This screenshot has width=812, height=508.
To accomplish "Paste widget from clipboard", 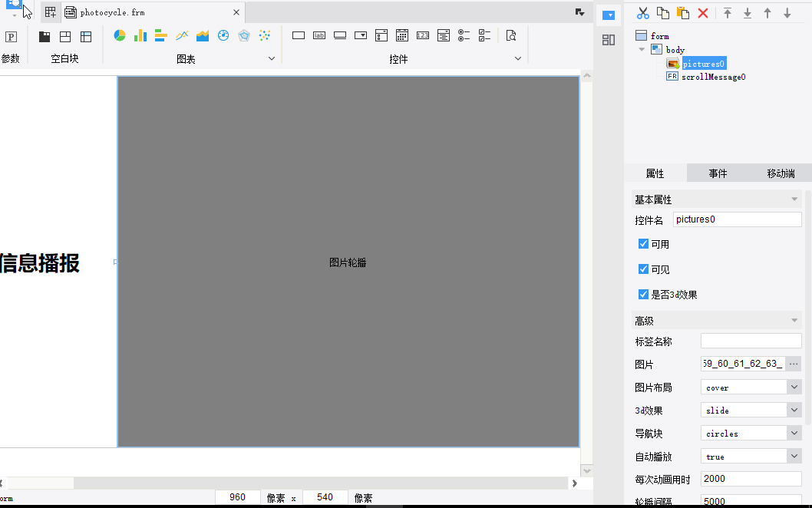I will click(x=683, y=13).
